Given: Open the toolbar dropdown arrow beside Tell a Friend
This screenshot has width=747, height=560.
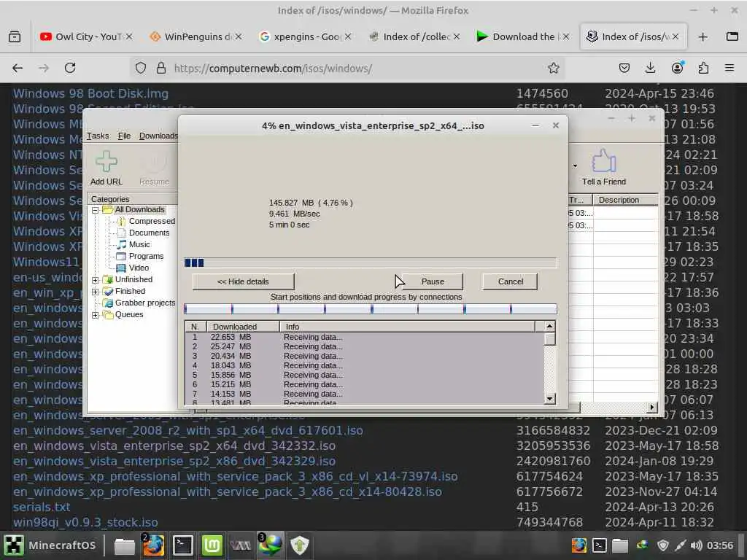Looking at the screenshot, I should [575, 166].
